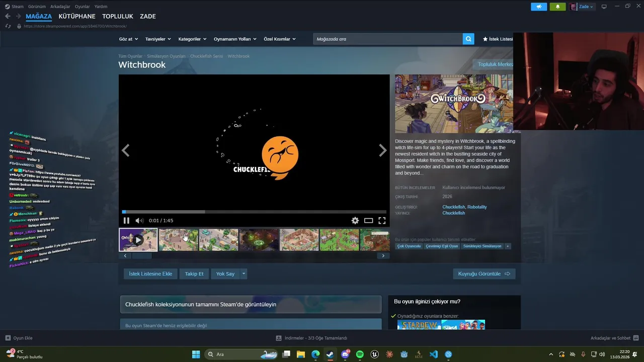Open Unreal Engine from the taskbar
Image resolution: width=644 pixels, height=362 pixels.
click(374, 354)
